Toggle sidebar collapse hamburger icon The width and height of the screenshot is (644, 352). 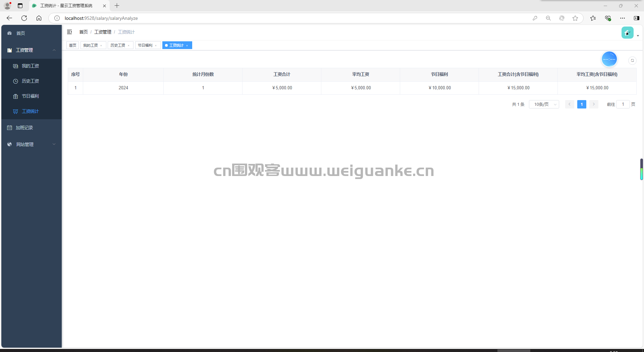coord(69,32)
